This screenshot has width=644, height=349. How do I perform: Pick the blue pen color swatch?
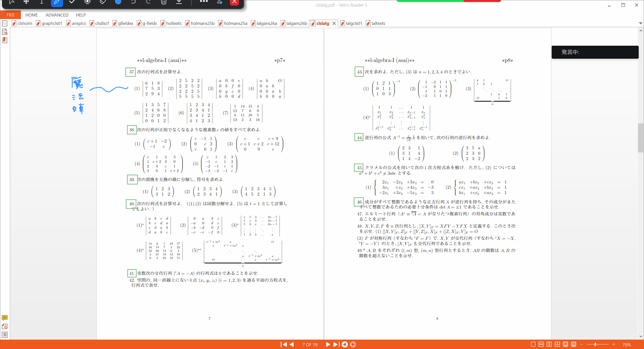[x=118, y=2]
